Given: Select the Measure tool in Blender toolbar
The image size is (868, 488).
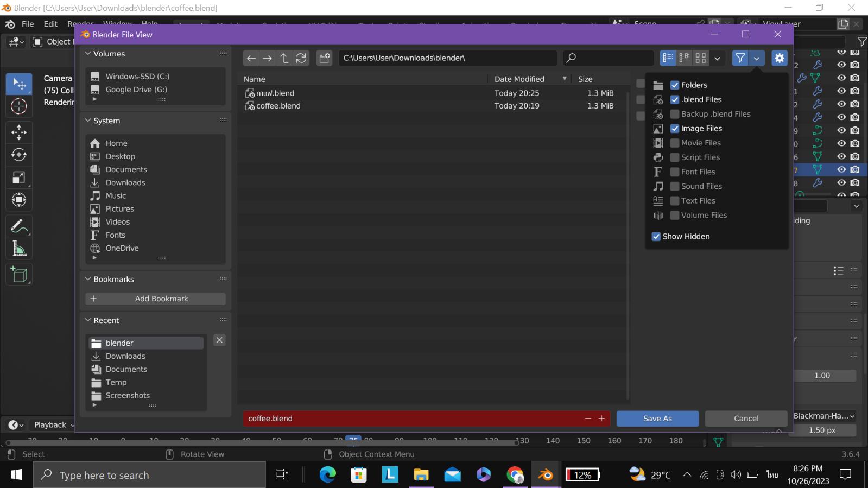Looking at the screenshot, I should (19, 249).
